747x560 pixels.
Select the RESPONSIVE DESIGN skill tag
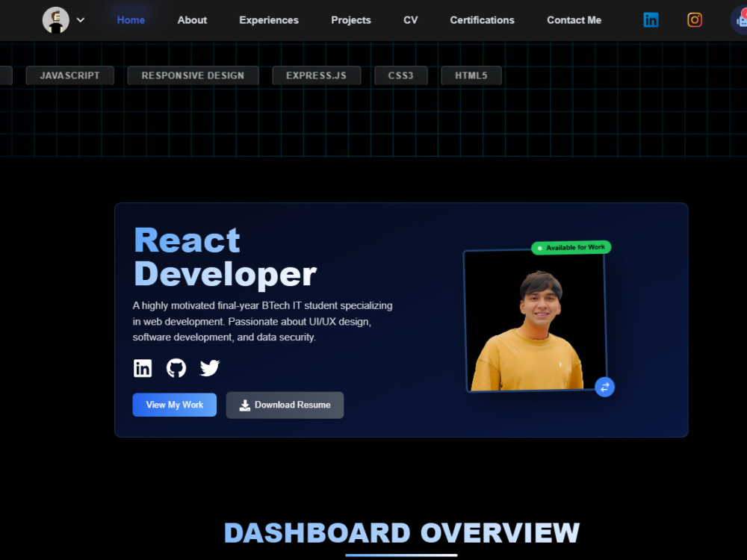(193, 75)
